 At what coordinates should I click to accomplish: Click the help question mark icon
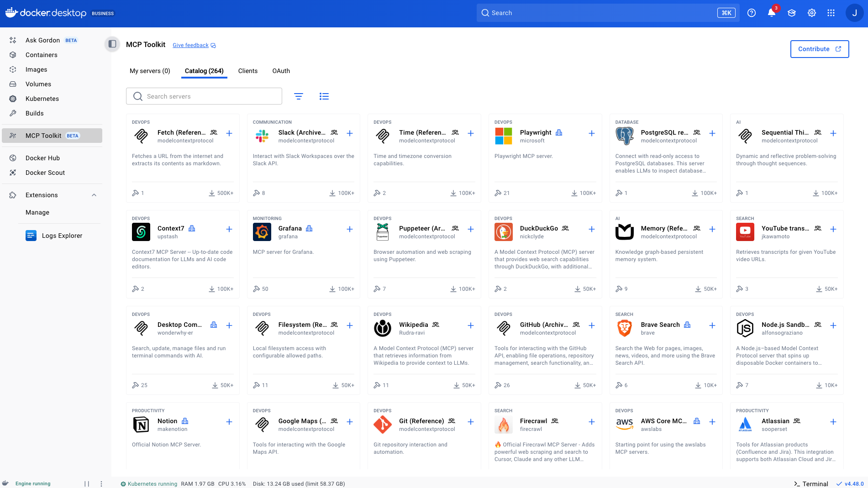tap(751, 13)
